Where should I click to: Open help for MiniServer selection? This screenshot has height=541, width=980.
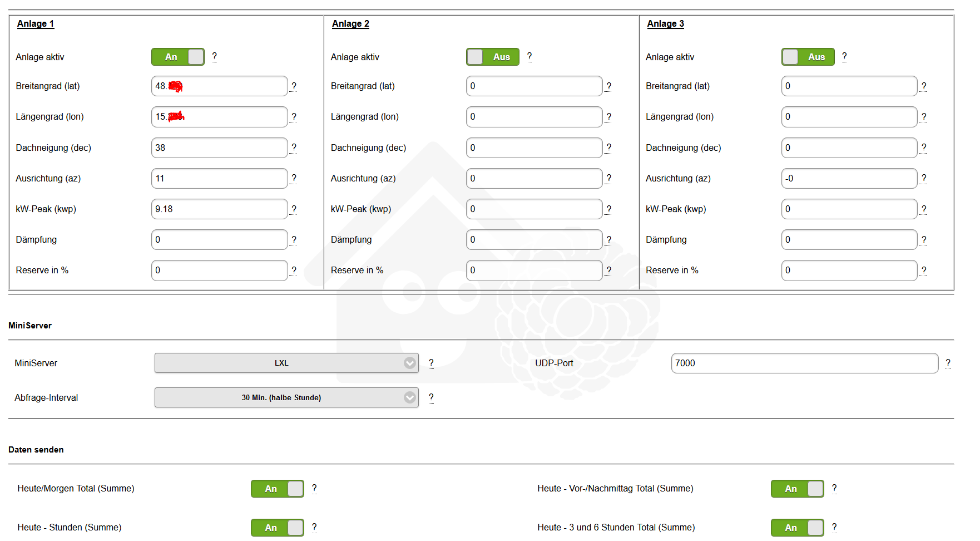[431, 363]
